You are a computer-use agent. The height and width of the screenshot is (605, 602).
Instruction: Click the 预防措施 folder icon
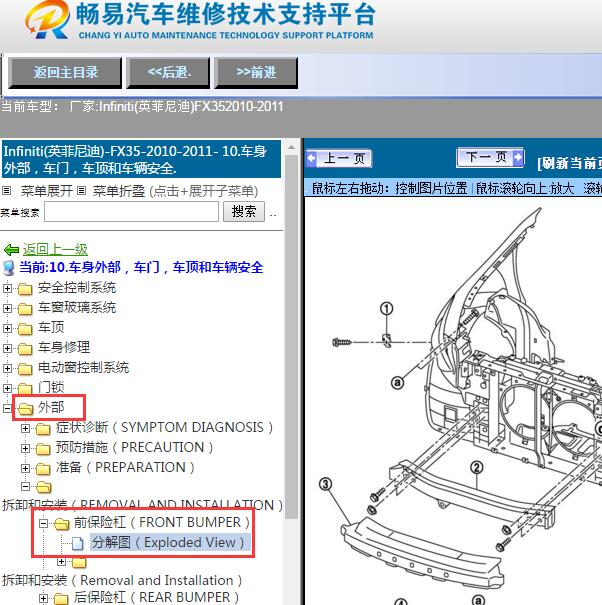coord(43,449)
